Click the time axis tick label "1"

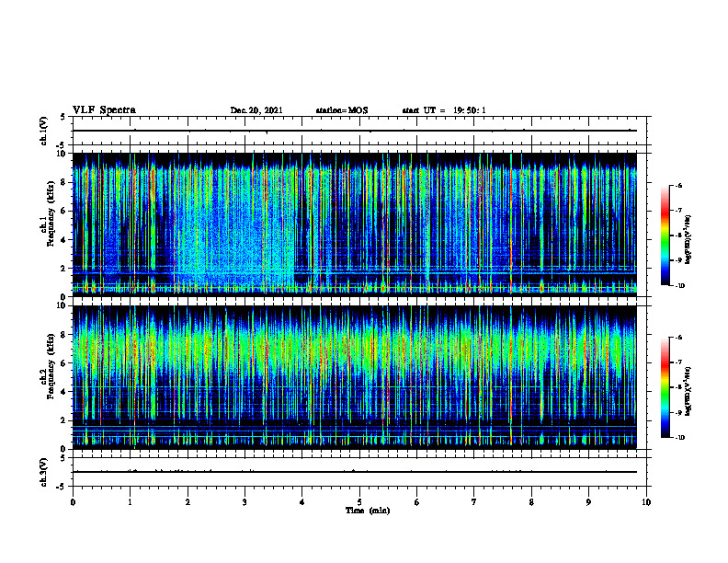130,502
